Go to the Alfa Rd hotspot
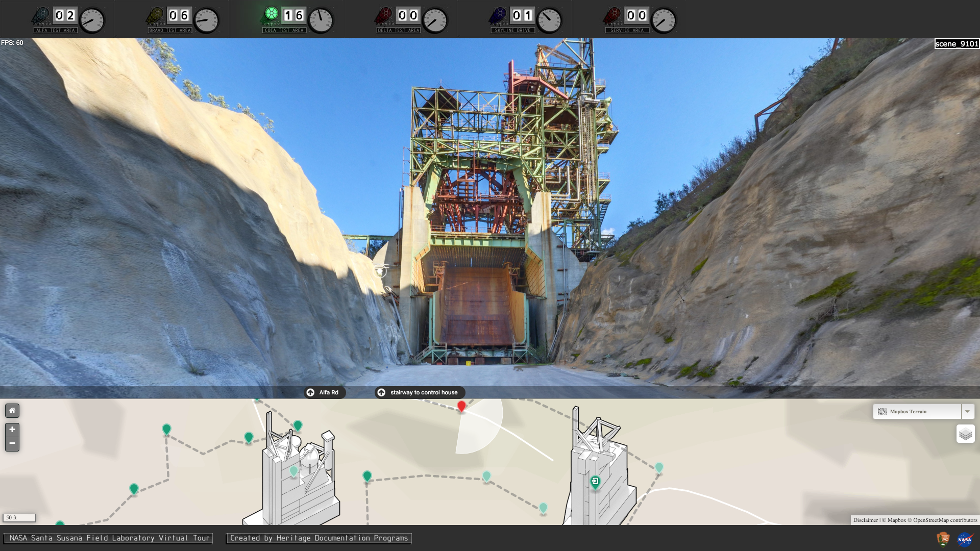Screen dimensions: 980x551 pyautogui.click(x=325, y=392)
